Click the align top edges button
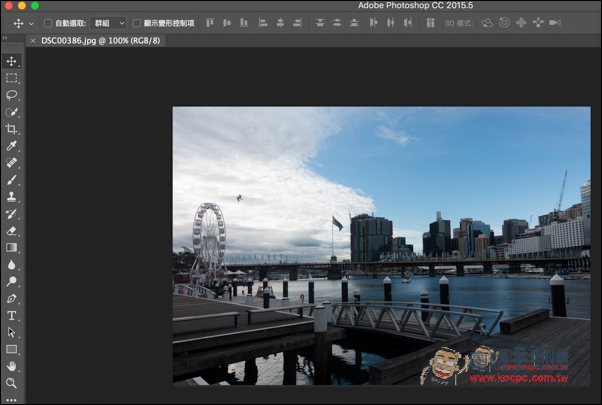Viewport: 602px width, 405px height. [x=210, y=23]
